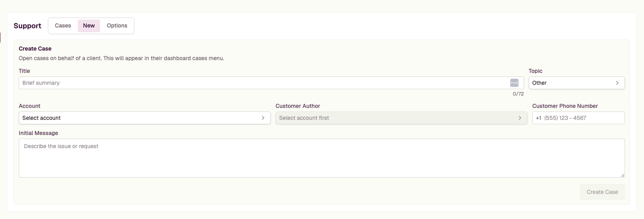
Task: Select the New tab
Action: tap(89, 25)
